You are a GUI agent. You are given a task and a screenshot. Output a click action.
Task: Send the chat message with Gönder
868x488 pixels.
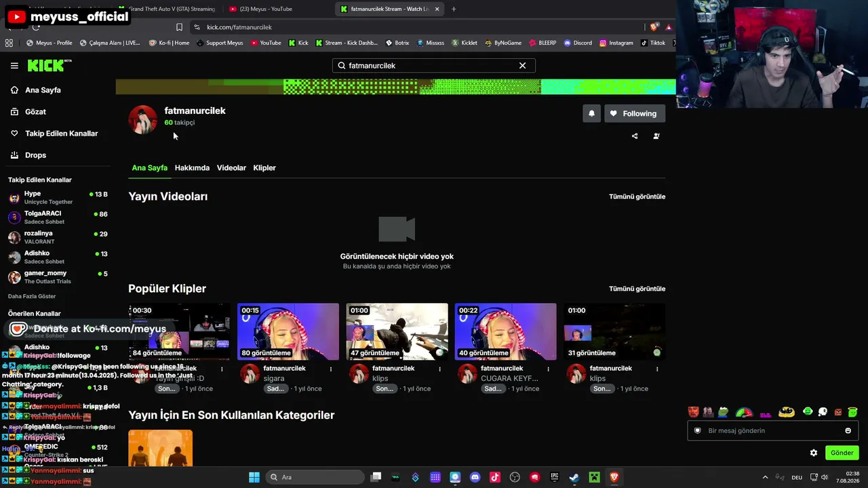coord(842,453)
